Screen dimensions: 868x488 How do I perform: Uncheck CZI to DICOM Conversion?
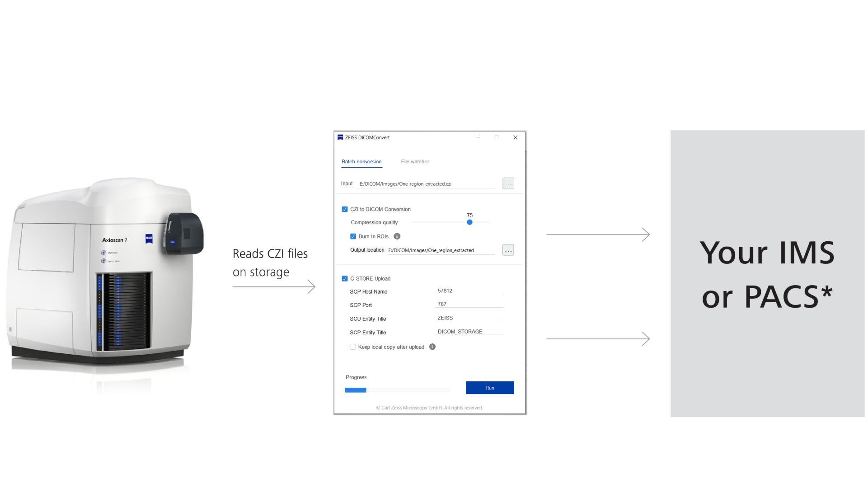[345, 209]
